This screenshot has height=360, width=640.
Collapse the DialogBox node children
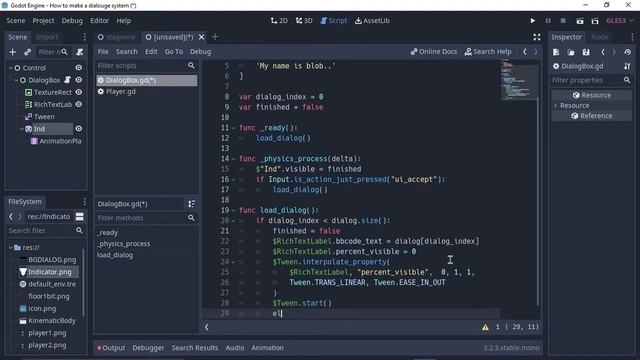click(16, 80)
